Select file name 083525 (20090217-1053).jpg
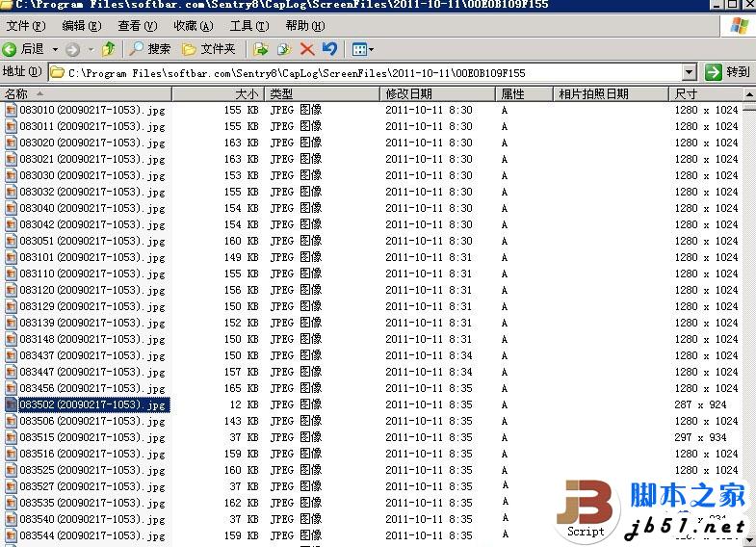Screen dimensions: 756x547 point(92,470)
